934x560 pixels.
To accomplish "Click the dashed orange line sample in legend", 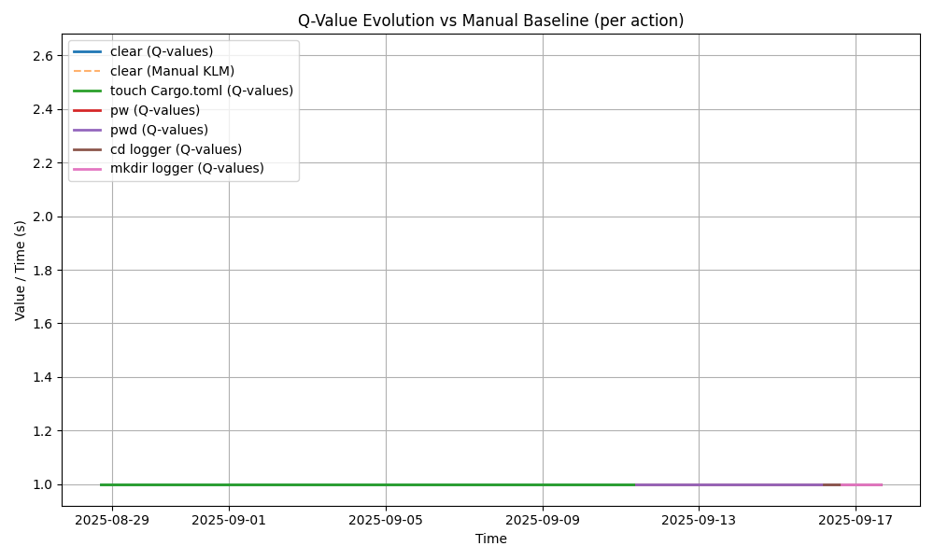I will (x=87, y=71).
